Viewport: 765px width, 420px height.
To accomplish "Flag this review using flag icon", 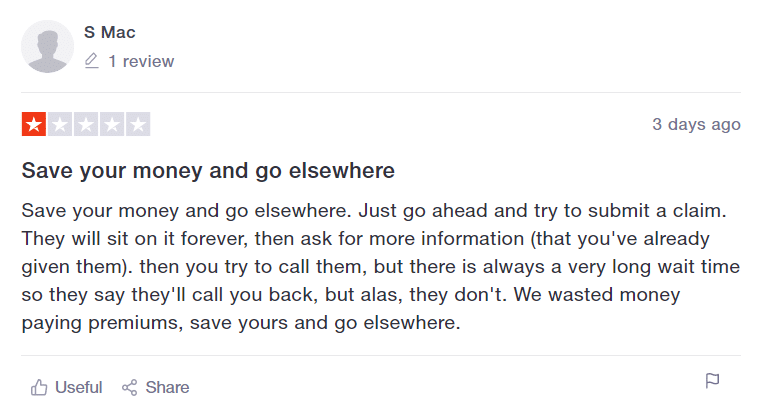I will tap(712, 380).
